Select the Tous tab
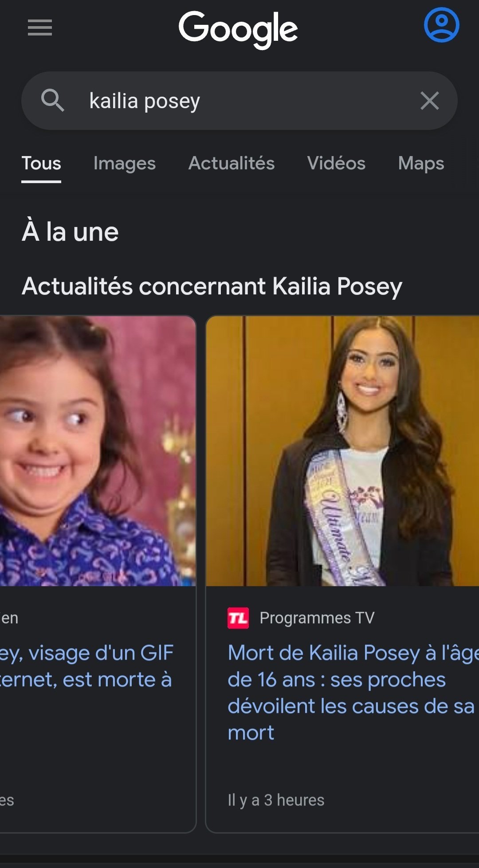479x868 pixels. [41, 164]
